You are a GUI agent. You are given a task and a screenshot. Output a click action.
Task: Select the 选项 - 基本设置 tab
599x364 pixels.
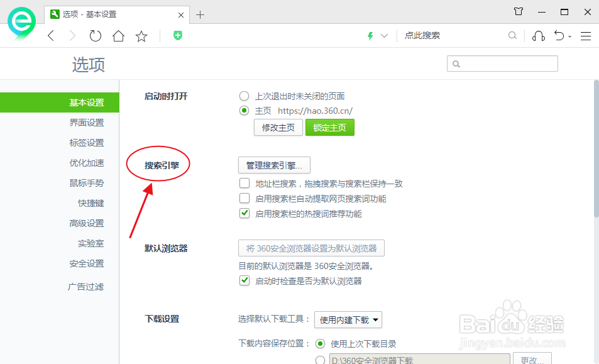(x=117, y=14)
